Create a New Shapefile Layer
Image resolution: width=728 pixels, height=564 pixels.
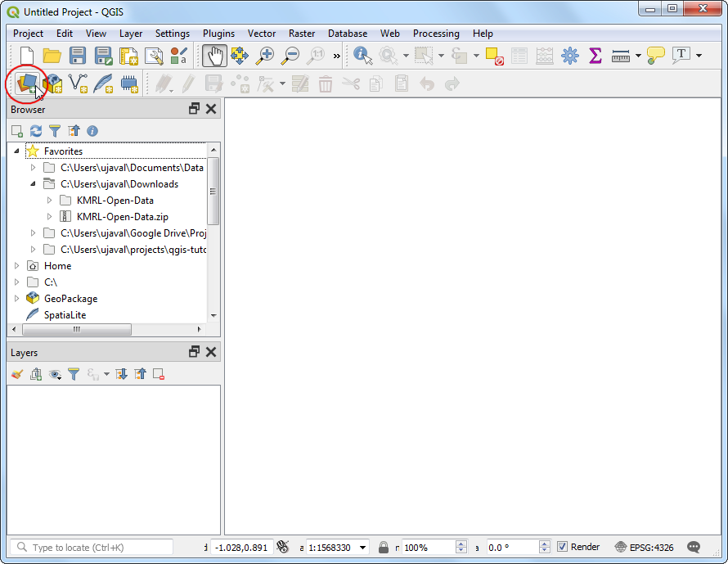78,83
